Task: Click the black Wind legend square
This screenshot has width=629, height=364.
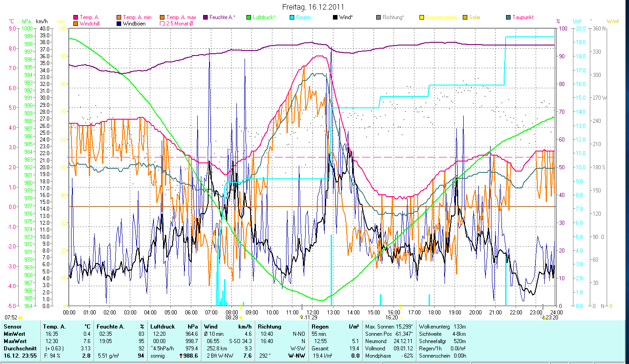Action: (x=335, y=17)
